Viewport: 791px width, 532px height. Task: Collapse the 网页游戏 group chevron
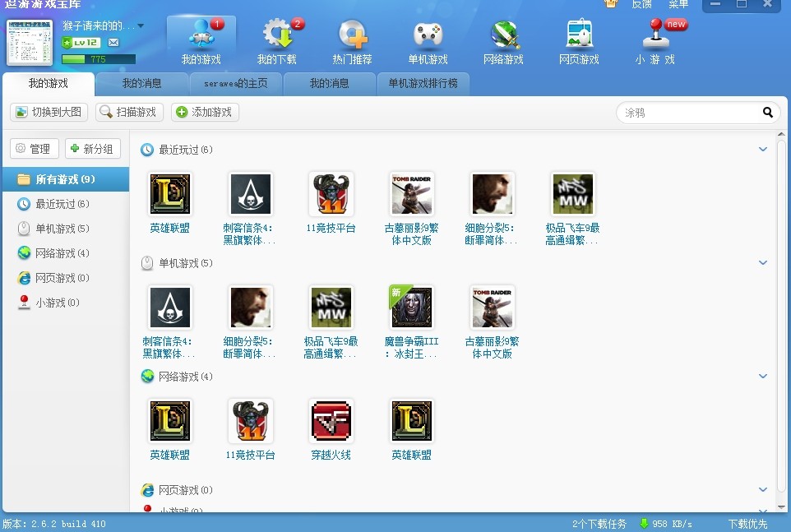pos(763,489)
